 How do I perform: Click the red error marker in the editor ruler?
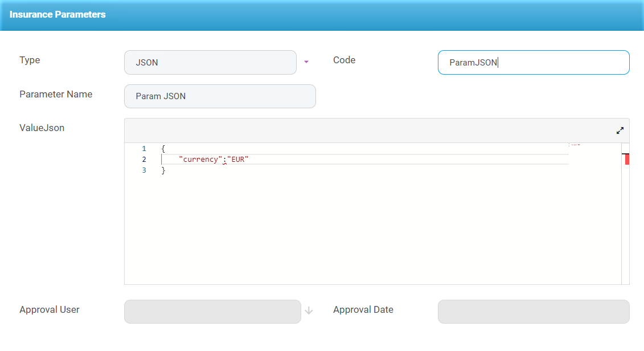point(627,160)
